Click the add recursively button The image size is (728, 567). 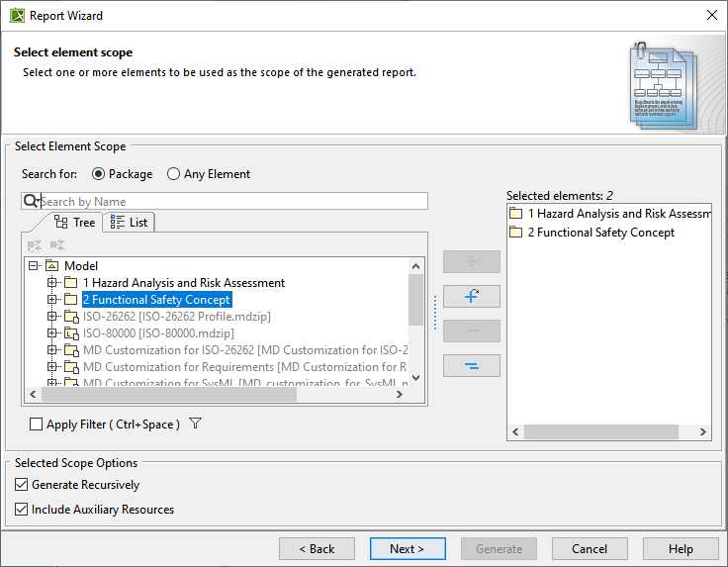472,296
